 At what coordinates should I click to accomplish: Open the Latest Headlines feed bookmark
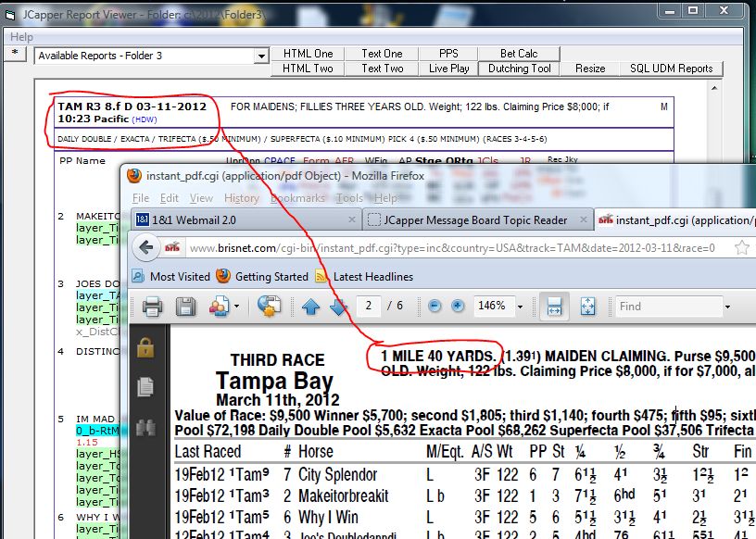pos(364,277)
